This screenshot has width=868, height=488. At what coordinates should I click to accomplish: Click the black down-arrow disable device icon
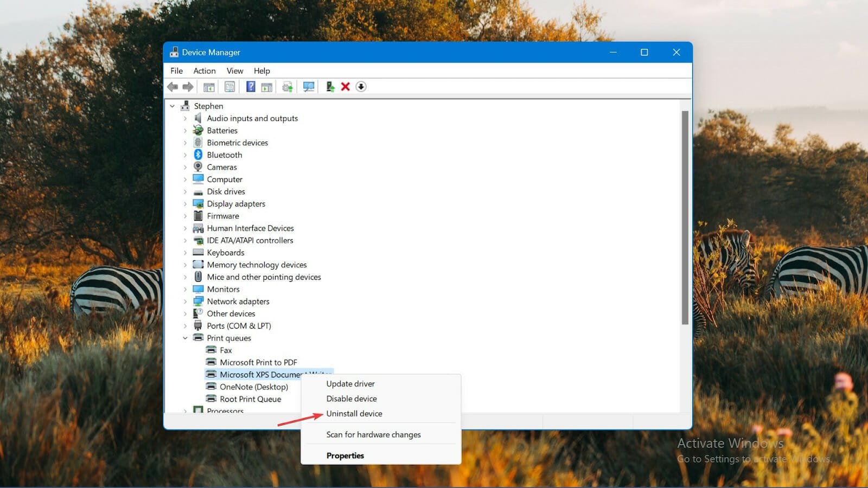pos(361,87)
